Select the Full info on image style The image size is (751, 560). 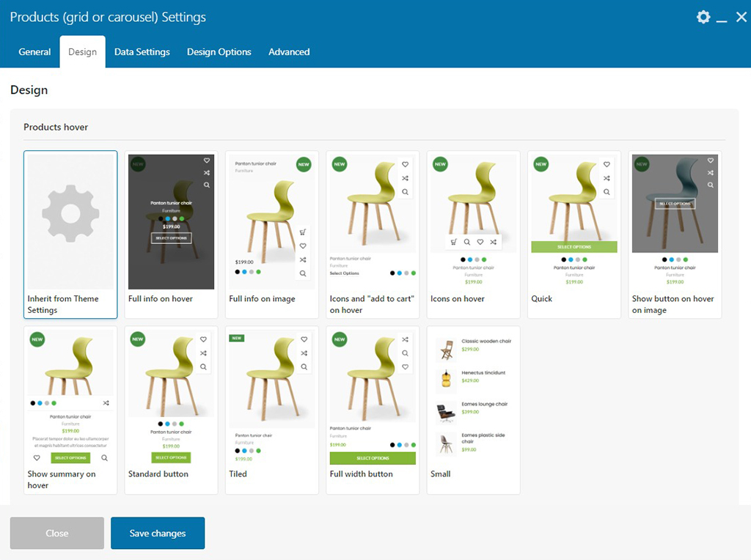(x=271, y=233)
